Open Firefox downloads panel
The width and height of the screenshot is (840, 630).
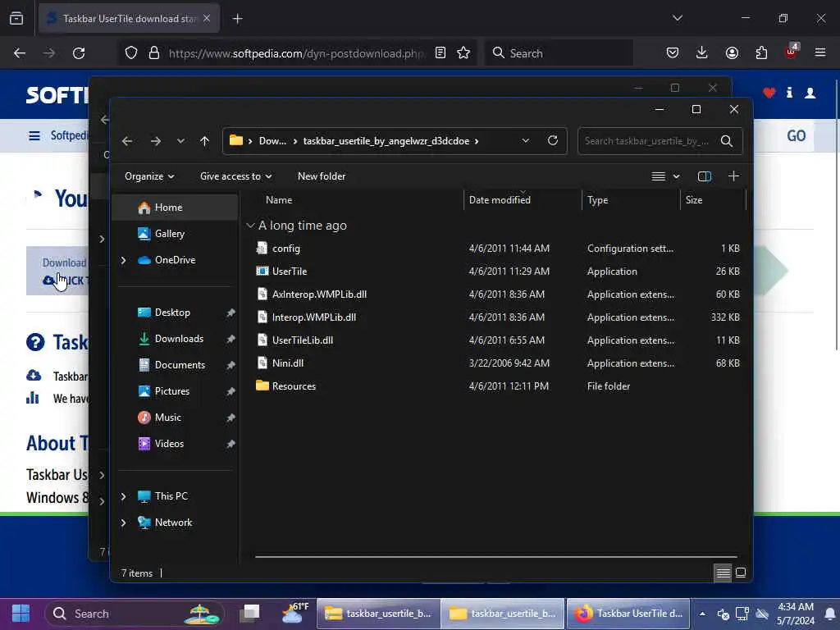point(702,52)
